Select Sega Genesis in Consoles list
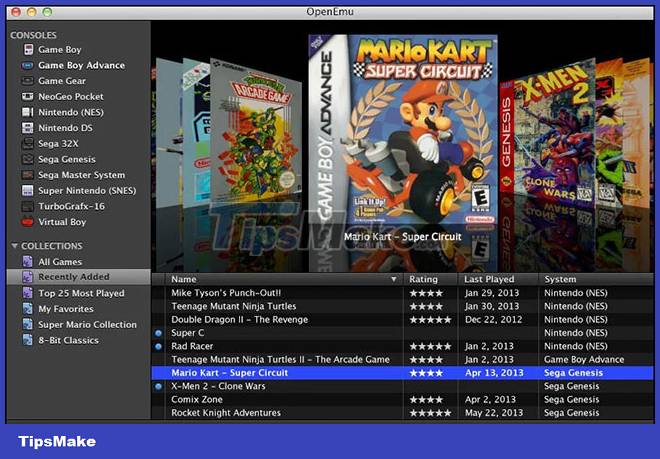The image size is (660, 459). pyautogui.click(x=67, y=159)
